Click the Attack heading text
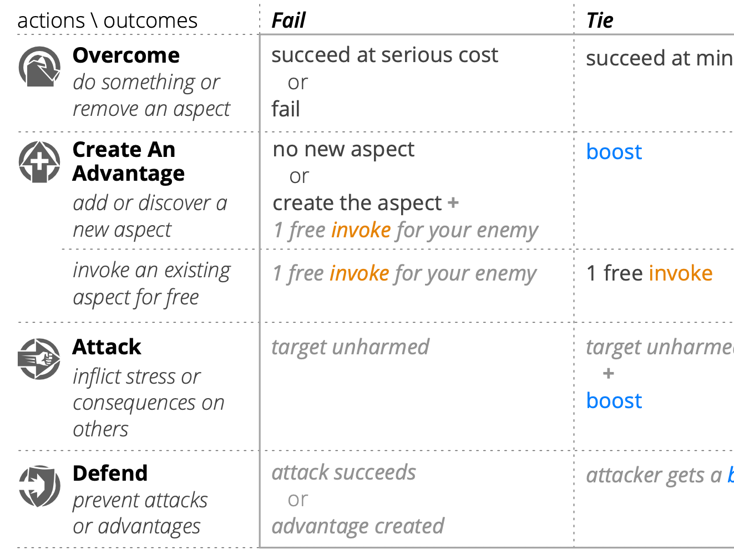Image resolution: width=734 pixels, height=560 pixels. point(107,347)
